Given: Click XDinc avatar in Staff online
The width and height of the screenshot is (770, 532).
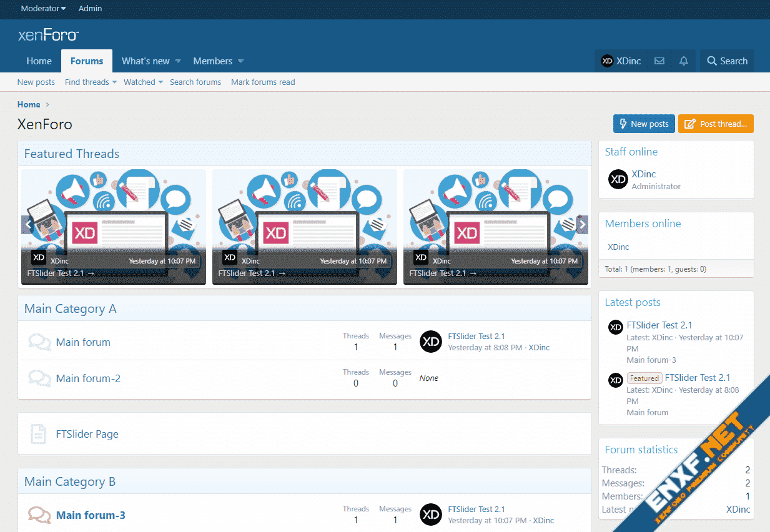Looking at the screenshot, I should click(x=618, y=179).
